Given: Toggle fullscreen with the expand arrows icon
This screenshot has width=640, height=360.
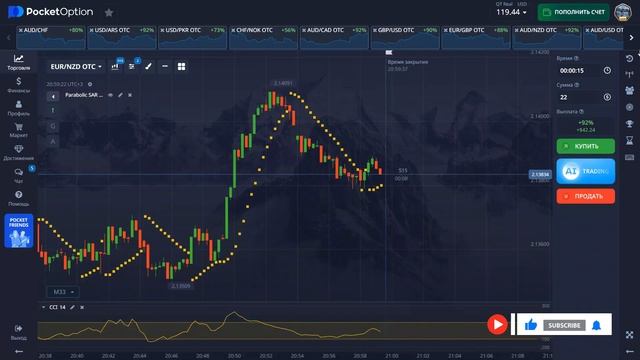Looking at the screenshot, I should pyautogui.click(x=629, y=335).
